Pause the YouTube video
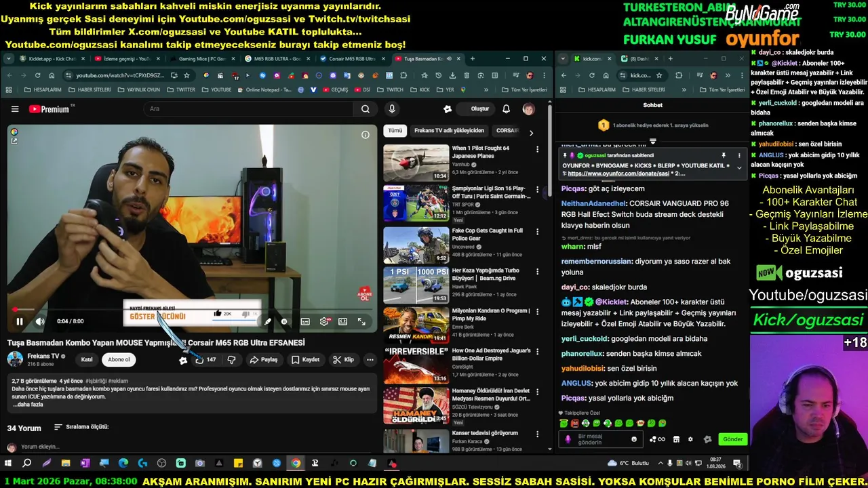The height and width of the screenshot is (488, 868). tap(20, 321)
